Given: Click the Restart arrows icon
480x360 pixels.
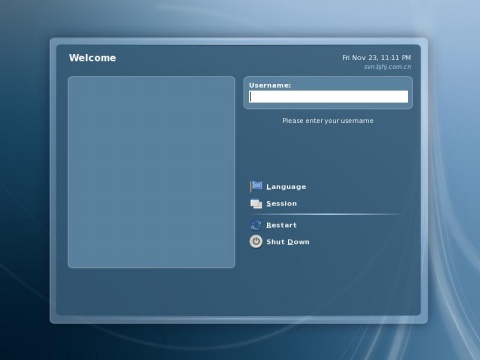Looking at the screenshot, I should click(256, 225).
